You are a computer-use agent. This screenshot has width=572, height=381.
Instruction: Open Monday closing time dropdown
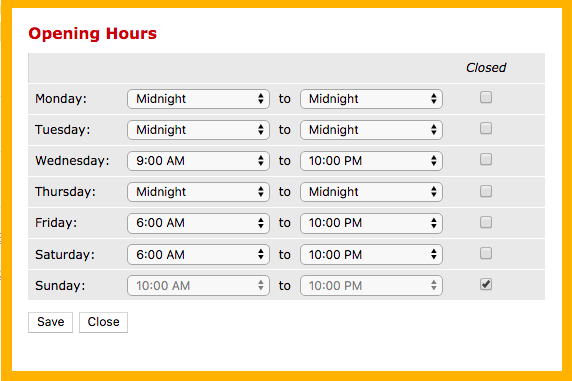(x=371, y=99)
